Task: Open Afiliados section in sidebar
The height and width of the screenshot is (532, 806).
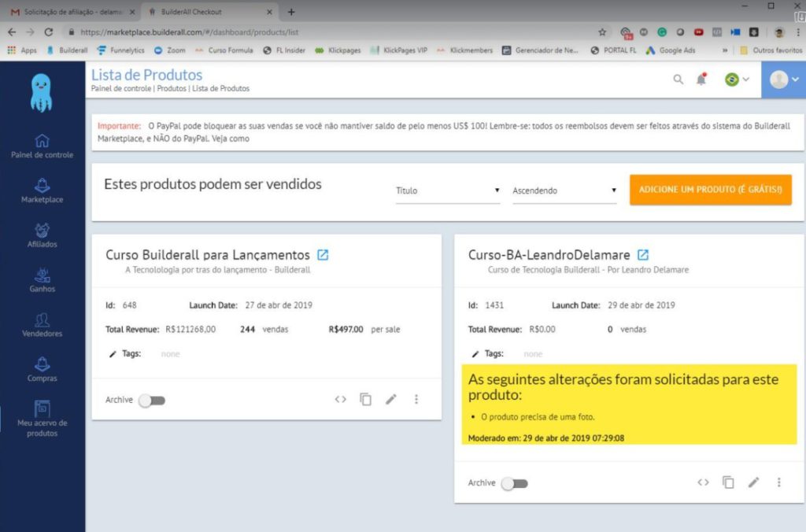Action: (43, 235)
